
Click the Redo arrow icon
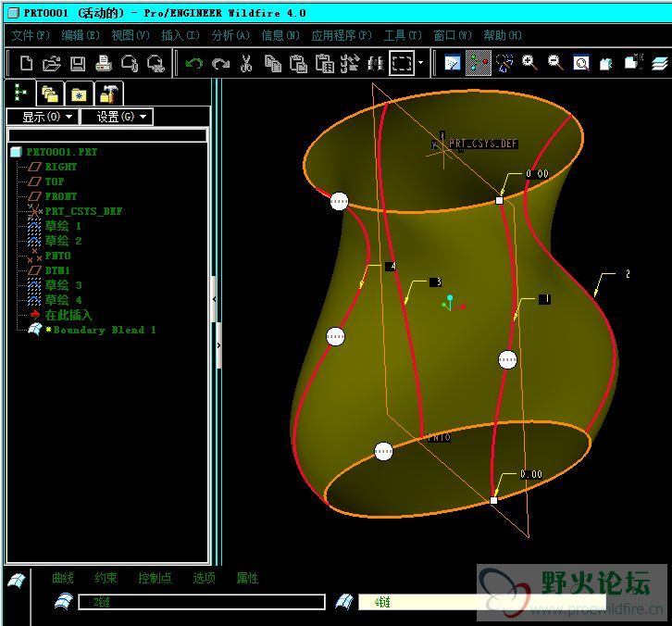pos(220,64)
